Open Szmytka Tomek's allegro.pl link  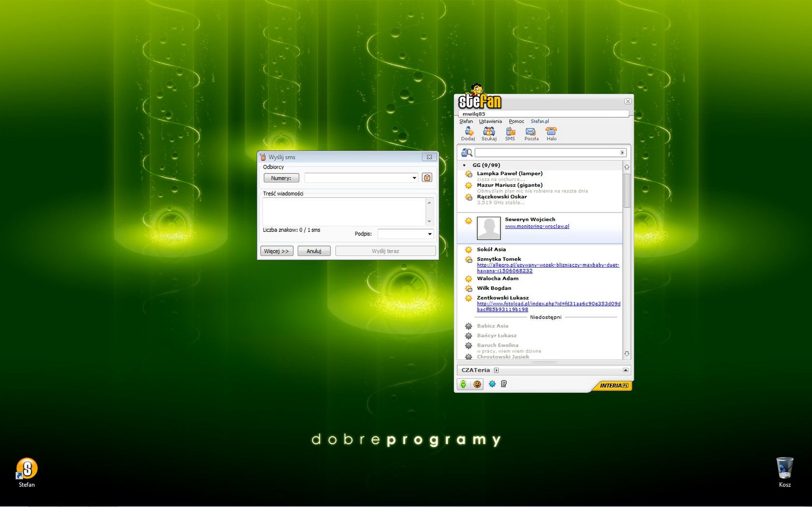point(548,268)
